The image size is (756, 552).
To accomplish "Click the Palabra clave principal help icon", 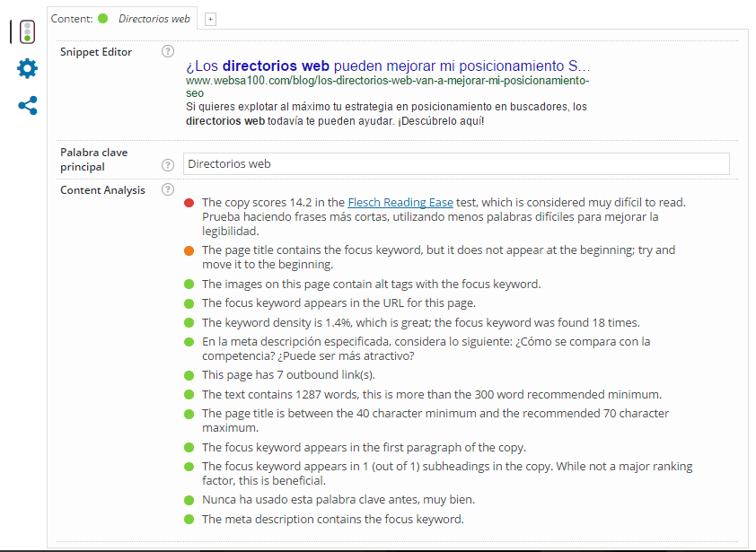I will coord(167,165).
